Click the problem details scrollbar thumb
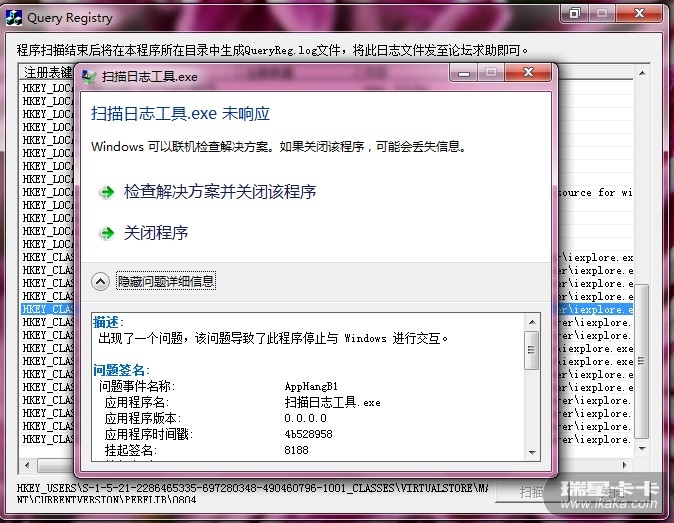This screenshot has width=674, height=523. point(532,350)
